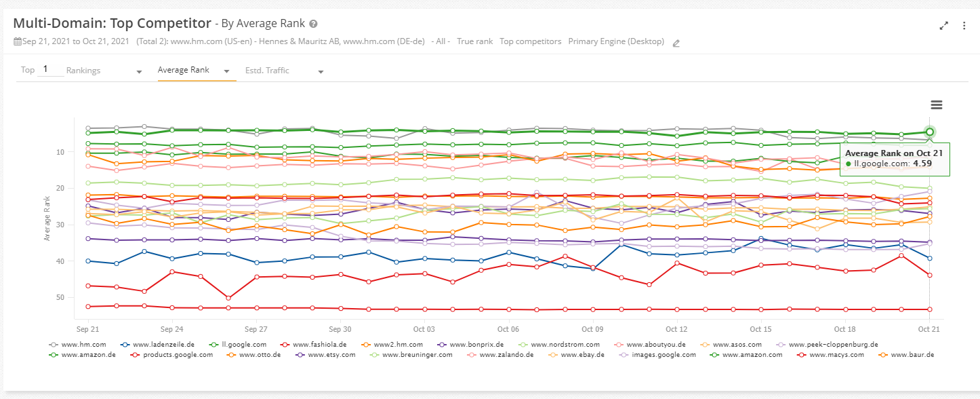The height and width of the screenshot is (399, 980).
Task: Click the Primary Engine (Desktop) filter
Action: point(616,41)
